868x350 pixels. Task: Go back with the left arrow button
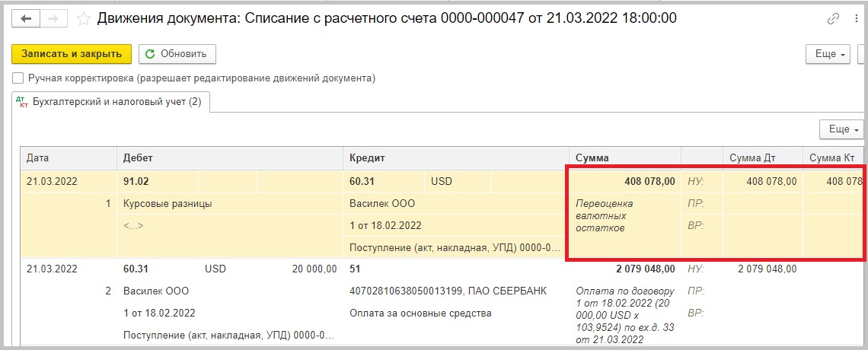tap(25, 19)
